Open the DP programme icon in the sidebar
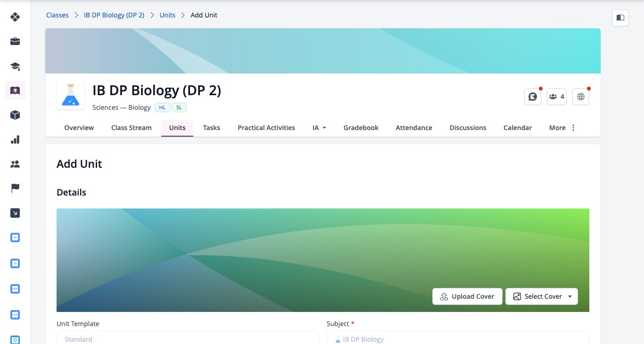 pos(15,238)
